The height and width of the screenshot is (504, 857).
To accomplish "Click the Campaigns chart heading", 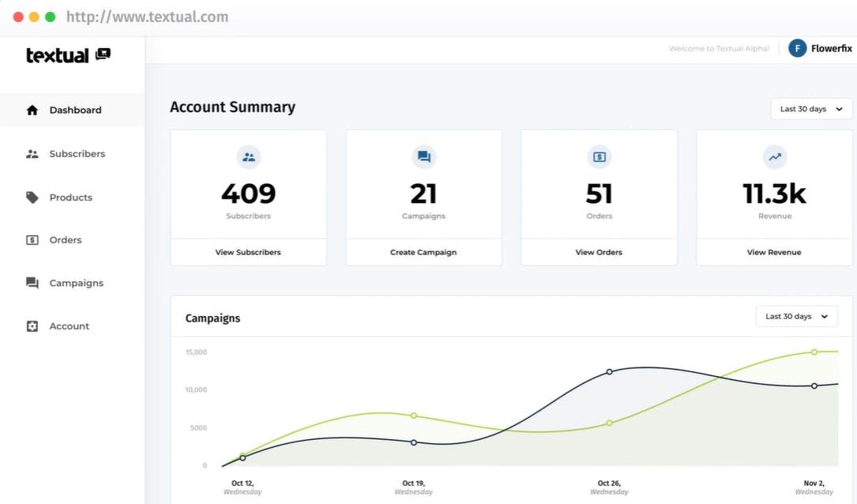I will (212, 318).
